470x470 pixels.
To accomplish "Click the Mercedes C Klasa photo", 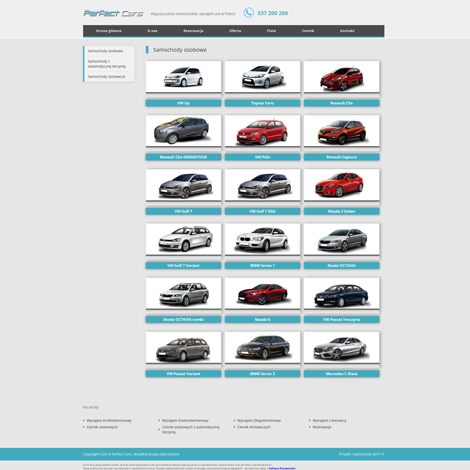I will coord(342,348).
